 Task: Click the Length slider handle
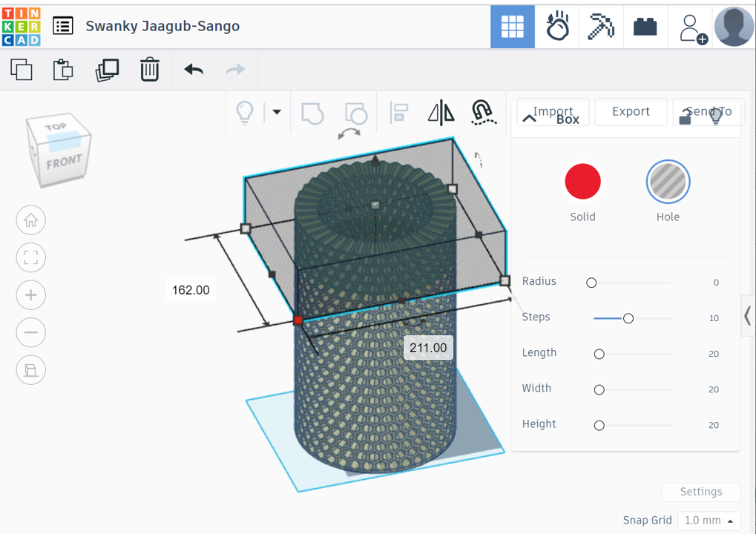click(x=599, y=355)
